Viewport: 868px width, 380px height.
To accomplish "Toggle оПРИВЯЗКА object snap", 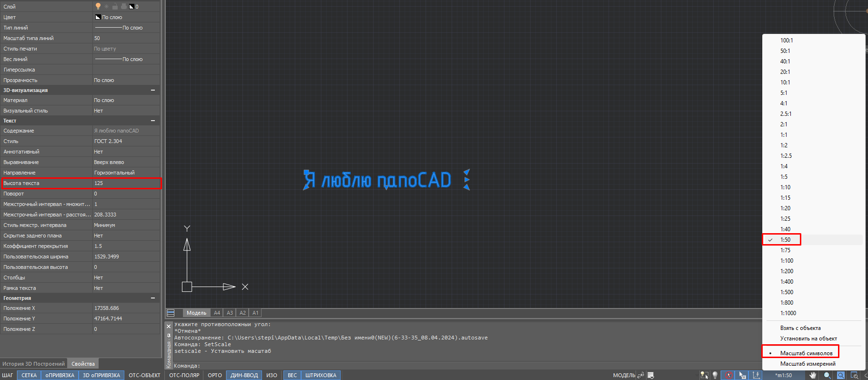I will point(60,375).
